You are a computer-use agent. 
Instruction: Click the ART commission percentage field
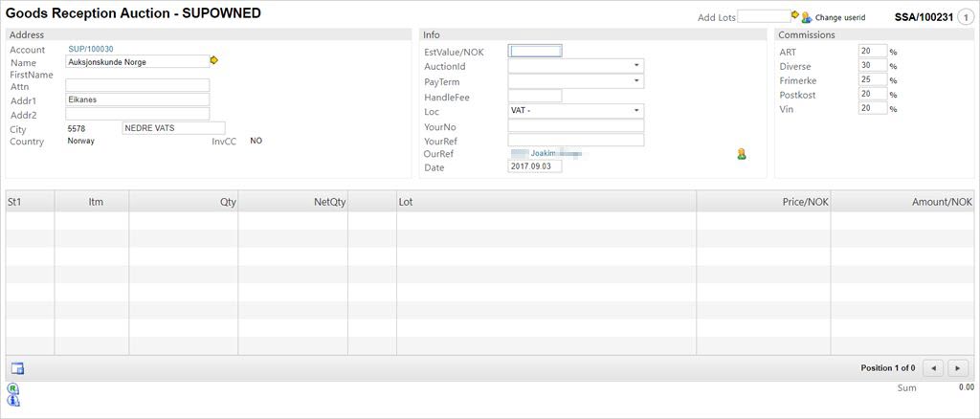click(872, 52)
